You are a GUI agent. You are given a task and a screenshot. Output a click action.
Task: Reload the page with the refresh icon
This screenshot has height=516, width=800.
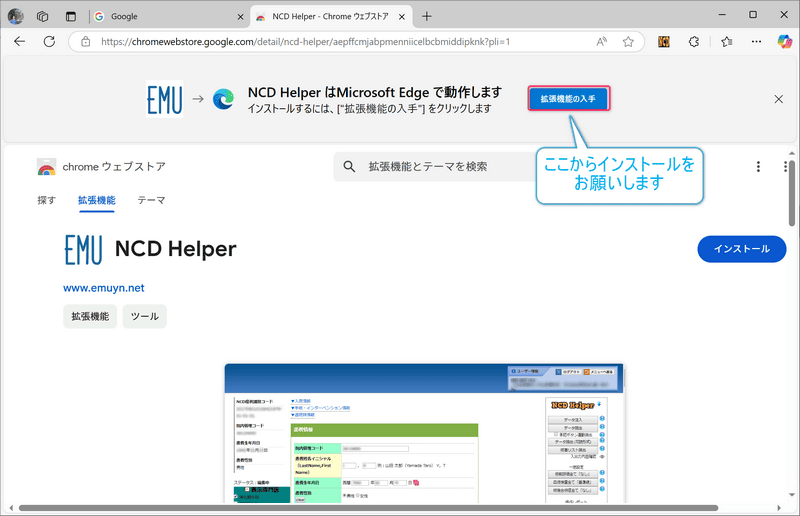point(49,41)
